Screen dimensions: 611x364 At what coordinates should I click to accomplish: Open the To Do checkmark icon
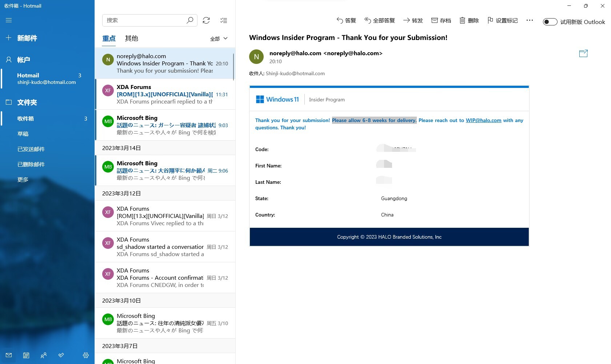[61, 355]
